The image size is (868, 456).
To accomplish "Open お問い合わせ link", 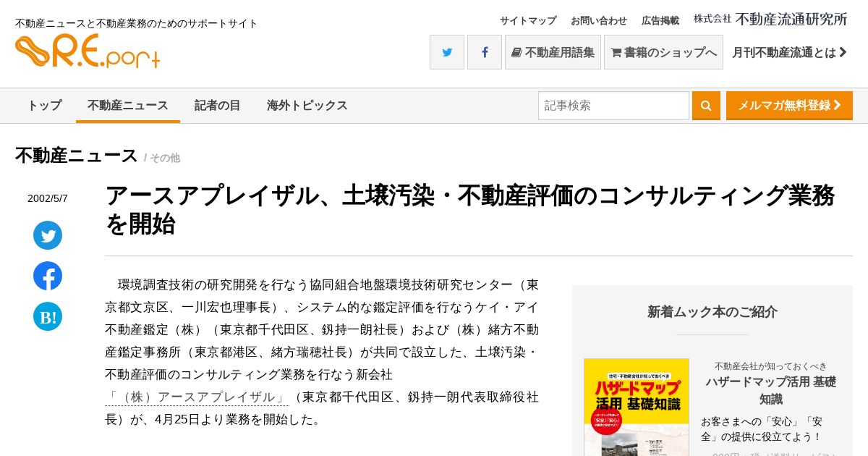I will [599, 20].
